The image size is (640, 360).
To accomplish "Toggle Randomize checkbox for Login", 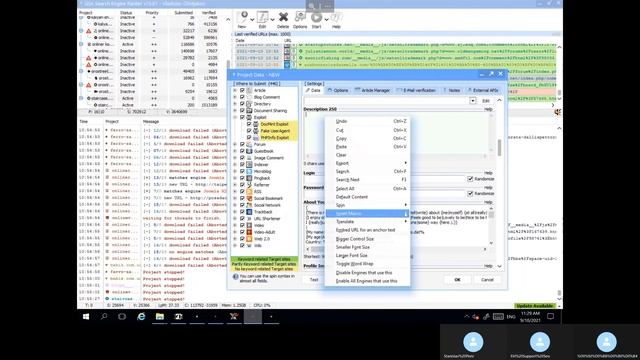I will 470,179.
